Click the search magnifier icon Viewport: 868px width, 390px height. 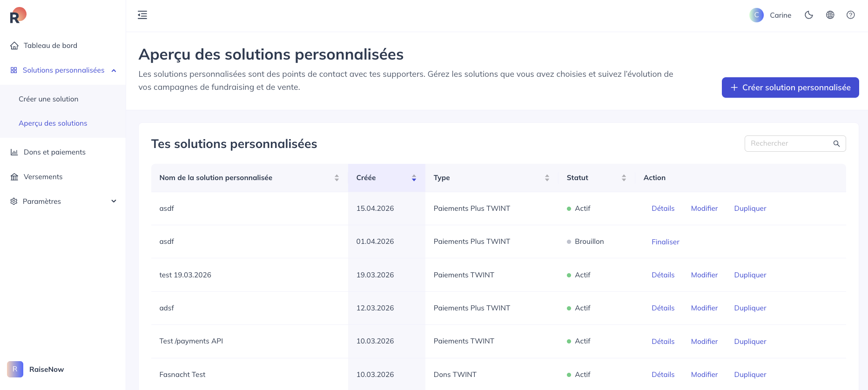pyautogui.click(x=836, y=143)
